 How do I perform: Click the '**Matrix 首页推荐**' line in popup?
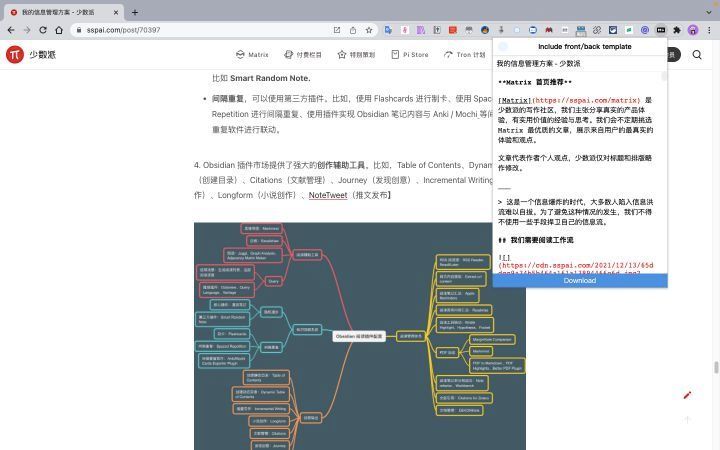(535, 82)
